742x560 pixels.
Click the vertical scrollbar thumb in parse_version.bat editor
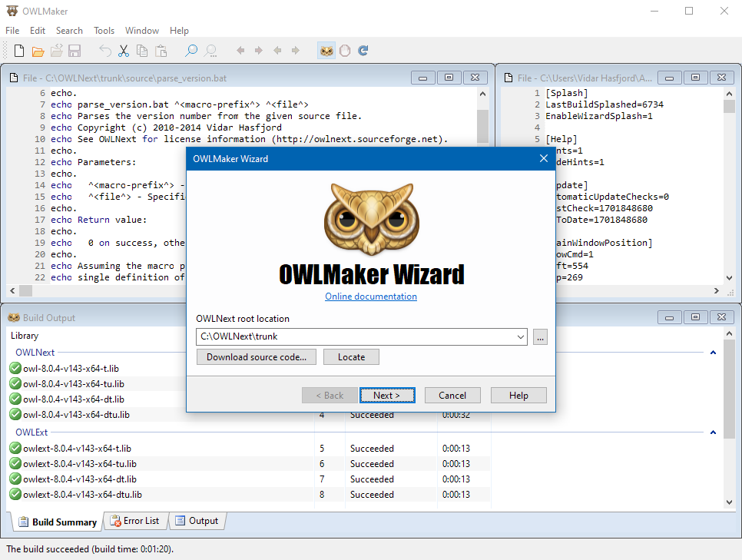point(482,126)
